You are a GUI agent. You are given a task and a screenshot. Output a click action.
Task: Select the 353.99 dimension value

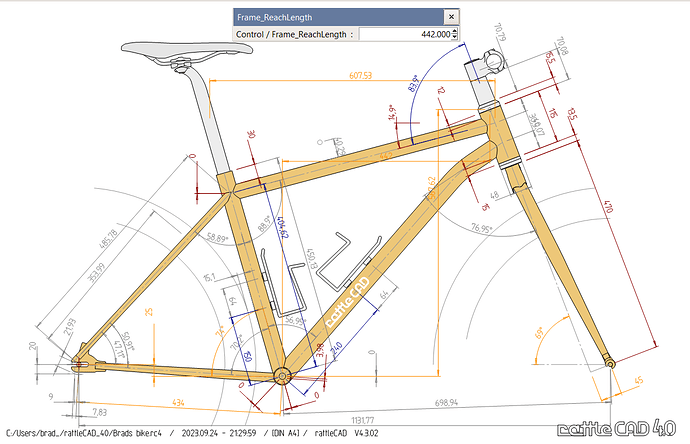click(96, 272)
